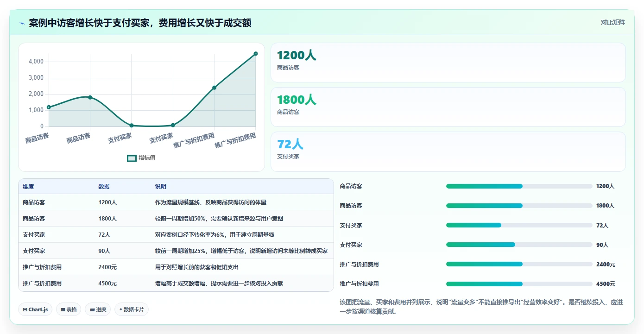Viewport: 644px width, 334px height.
Task: Click text 增幅高于成交额增幅 description
Action: point(220,284)
